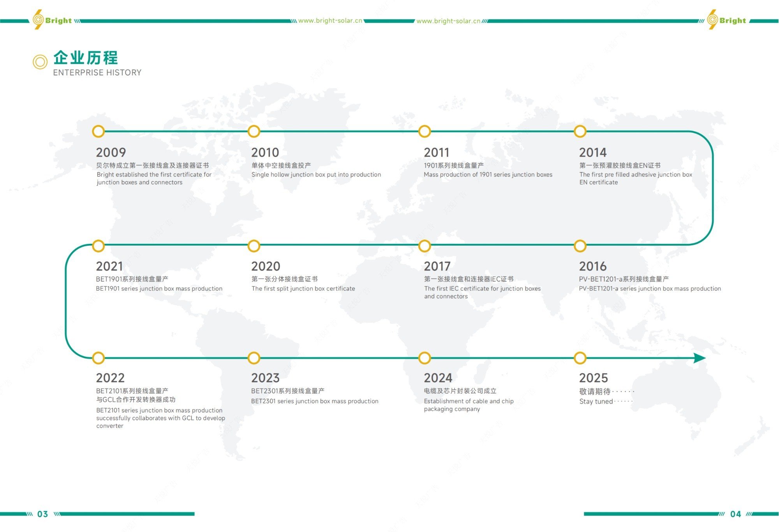779x532 pixels.
Task: Click the 2011 timeline marker circle
Action: coord(424,131)
